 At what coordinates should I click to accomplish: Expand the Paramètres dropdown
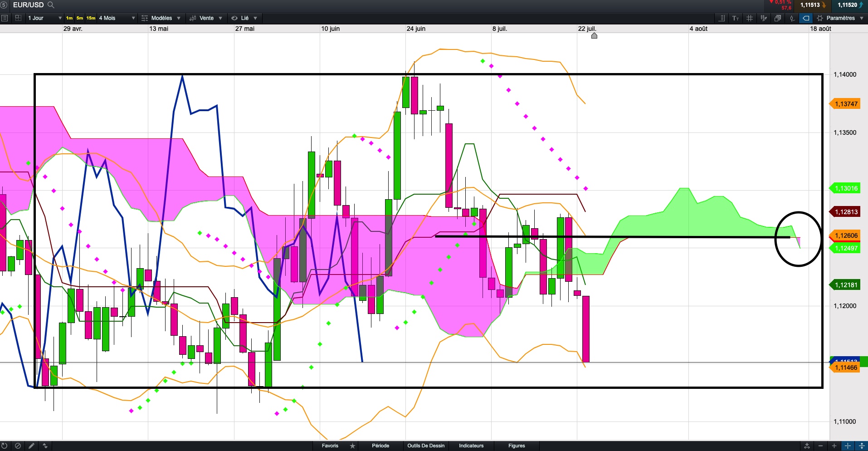coord(840,18)
